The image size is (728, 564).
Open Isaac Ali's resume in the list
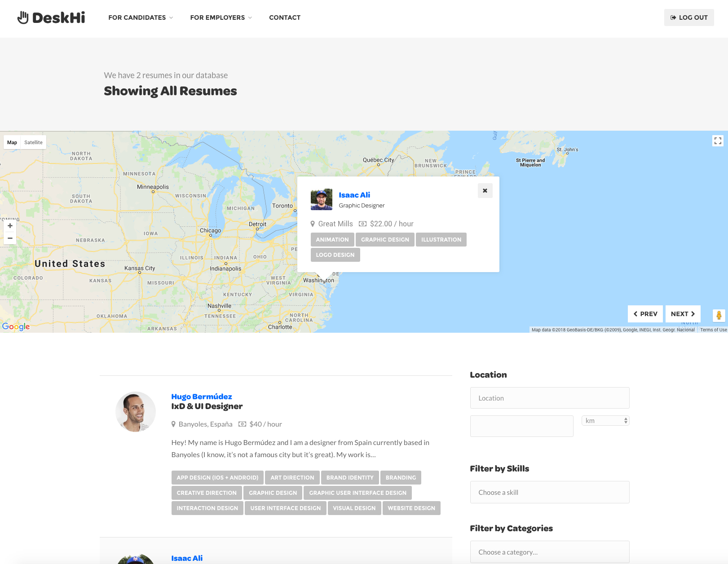click(x=187, y=558)
